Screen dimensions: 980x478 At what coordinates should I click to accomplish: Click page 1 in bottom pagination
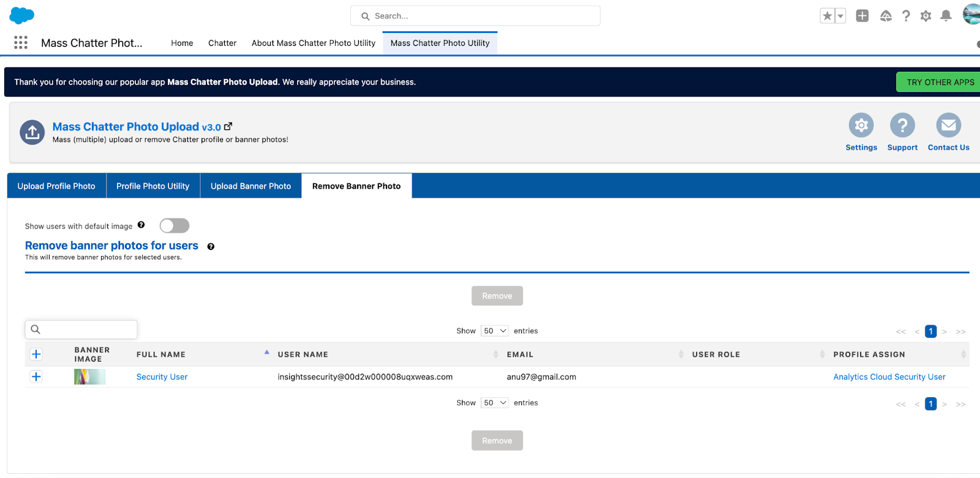[930, 404]
